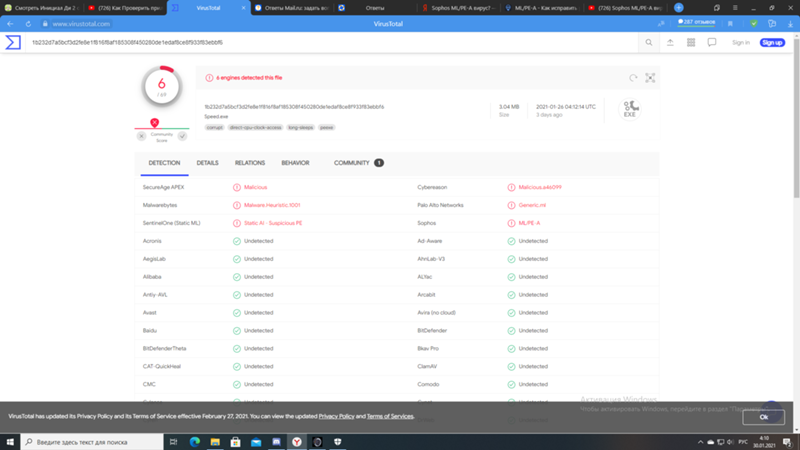Open the notifications chat bubble icon
Screen dimensions: 800x450
tap(712, 43)
